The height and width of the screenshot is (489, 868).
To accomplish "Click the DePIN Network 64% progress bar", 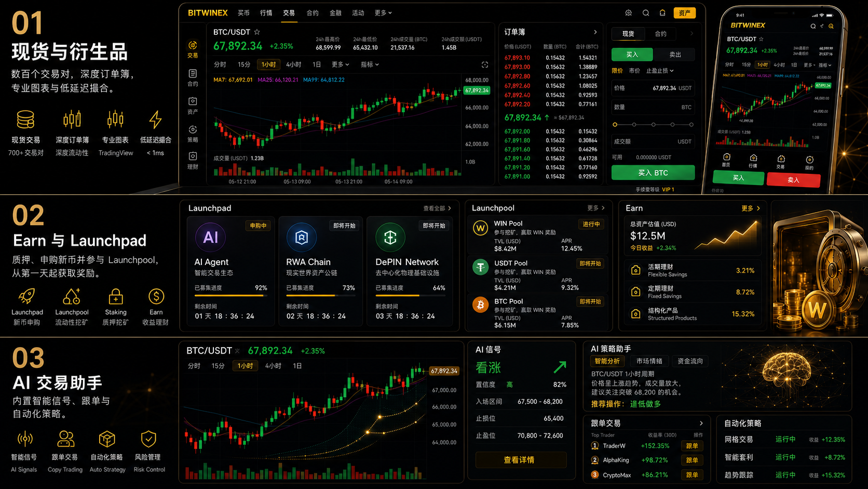I will click(410, 296).
